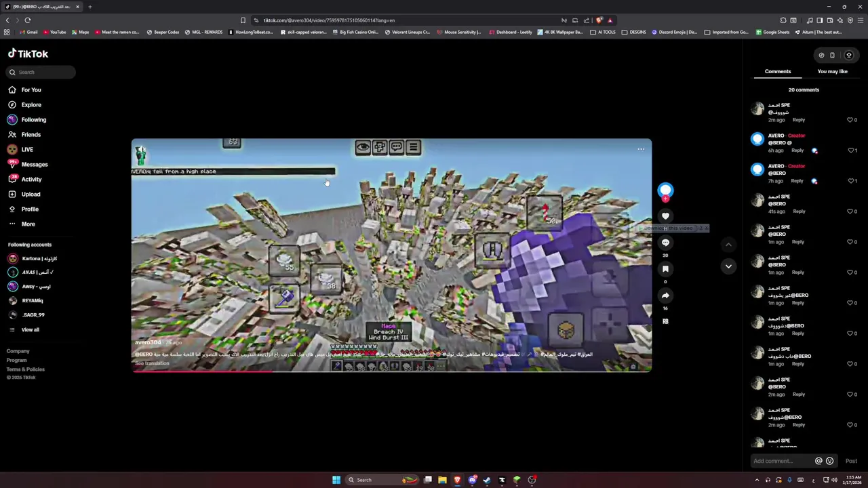This screenshot has height=488, width=868.
Task: Reply to AVERO's 7h ago comment
Action: click(797, 181)
